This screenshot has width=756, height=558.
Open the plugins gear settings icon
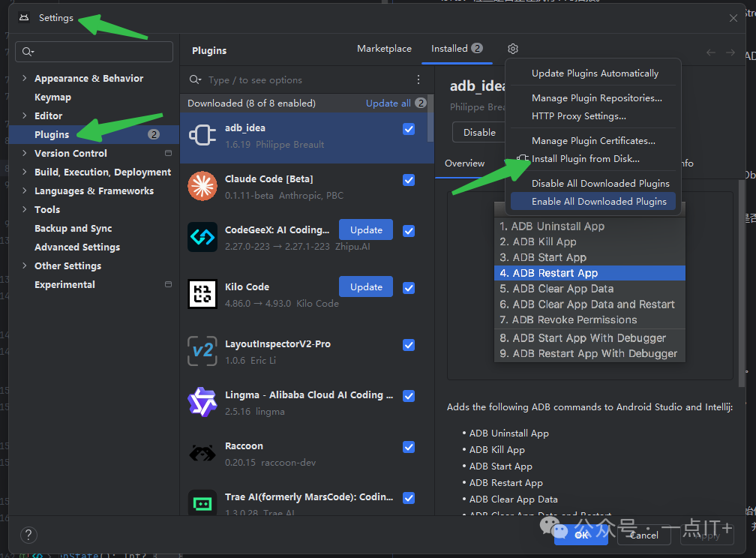512,49
